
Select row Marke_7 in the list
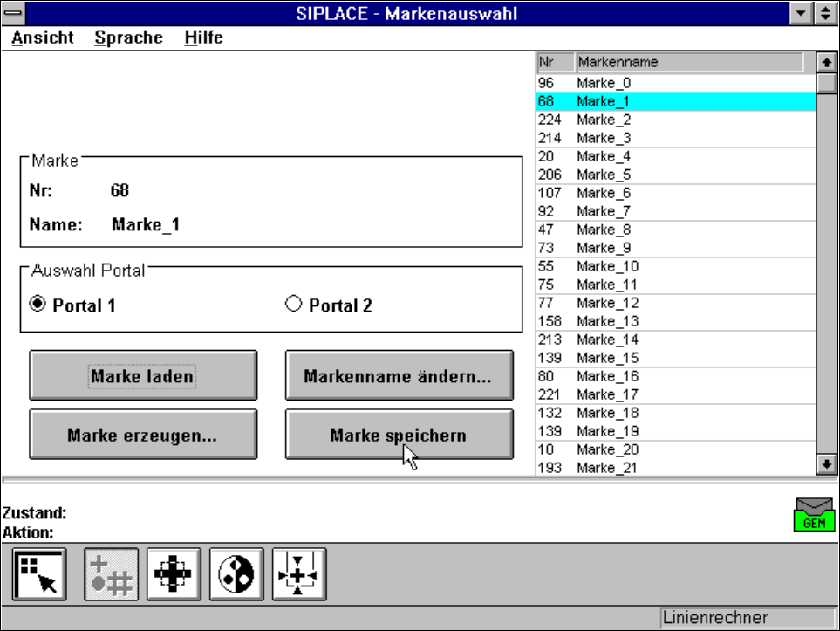pyautogui.click(x=675, y=211)
